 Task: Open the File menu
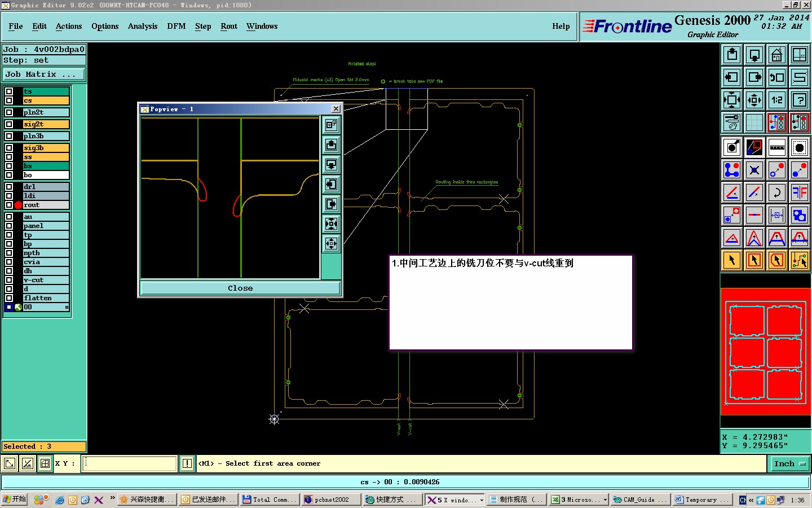tap(16, 27)
